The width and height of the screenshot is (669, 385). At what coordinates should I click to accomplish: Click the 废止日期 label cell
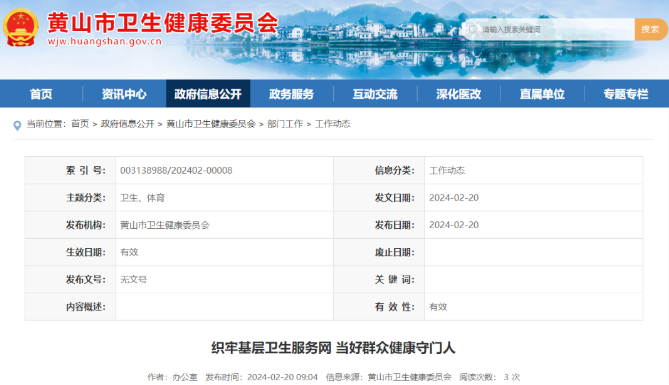(x=379, y=252)
